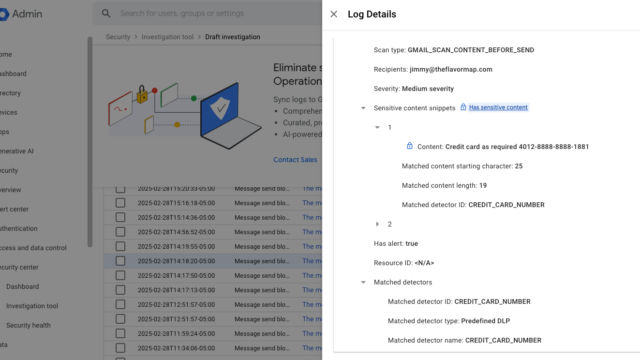Image resolution: width=640 pixels, height=360 pixels.
Task: Click Message send blo... in the 15:16:18 row
Action: coord(262,203)
